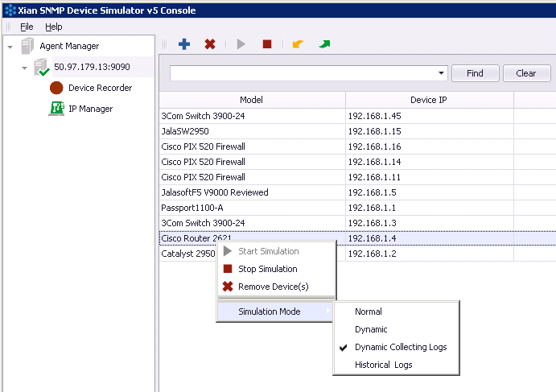The width and height of the screenshot is (556, 392).
Task: Click the 192.168.1.15 IP cell
Action: [x=429, y=131]
